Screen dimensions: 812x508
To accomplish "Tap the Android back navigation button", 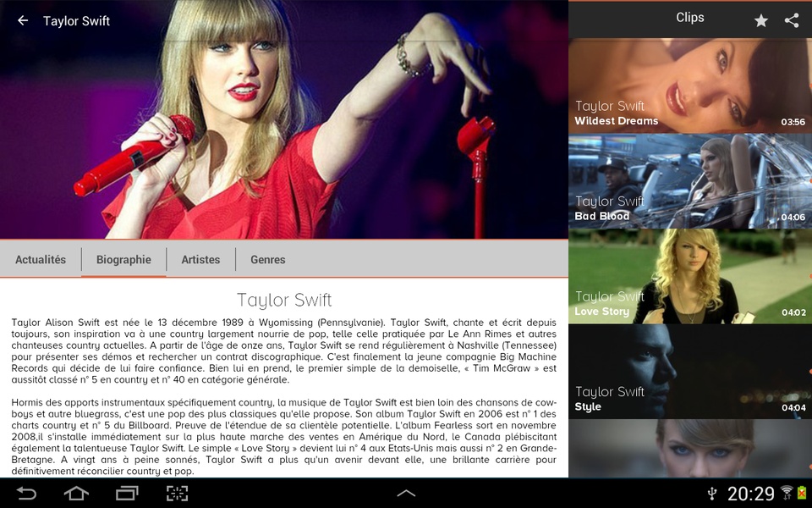I will [x=26, y=493].
